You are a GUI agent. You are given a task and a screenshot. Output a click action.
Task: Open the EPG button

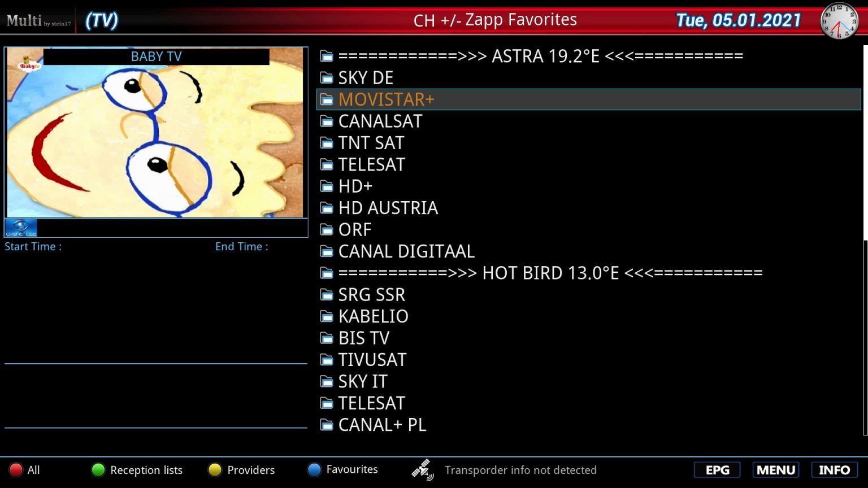(717, 470)
